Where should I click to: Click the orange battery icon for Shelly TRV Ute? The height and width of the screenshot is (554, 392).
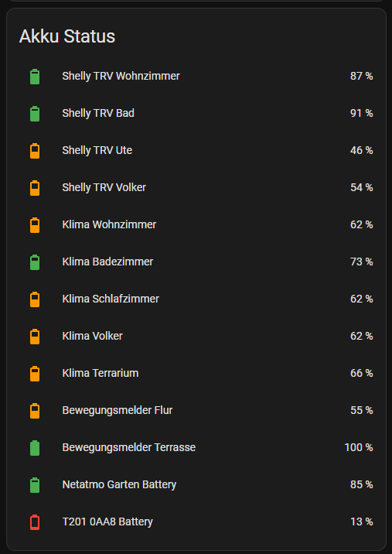coord(35,151)
